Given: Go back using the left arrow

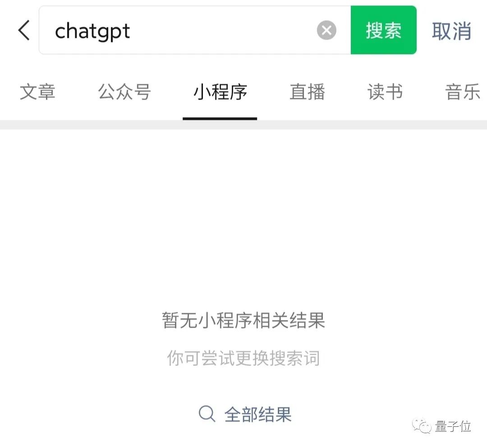Looking at the screenshot, I should click(x=24, y=31).
